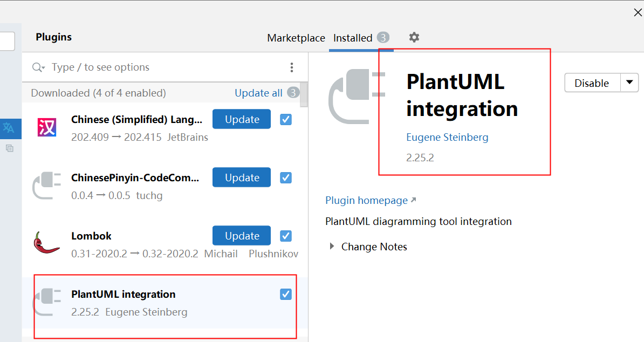Click the Plugins panel heading
The height and width of the screenshot is (342, 644).
coord(54,37)
